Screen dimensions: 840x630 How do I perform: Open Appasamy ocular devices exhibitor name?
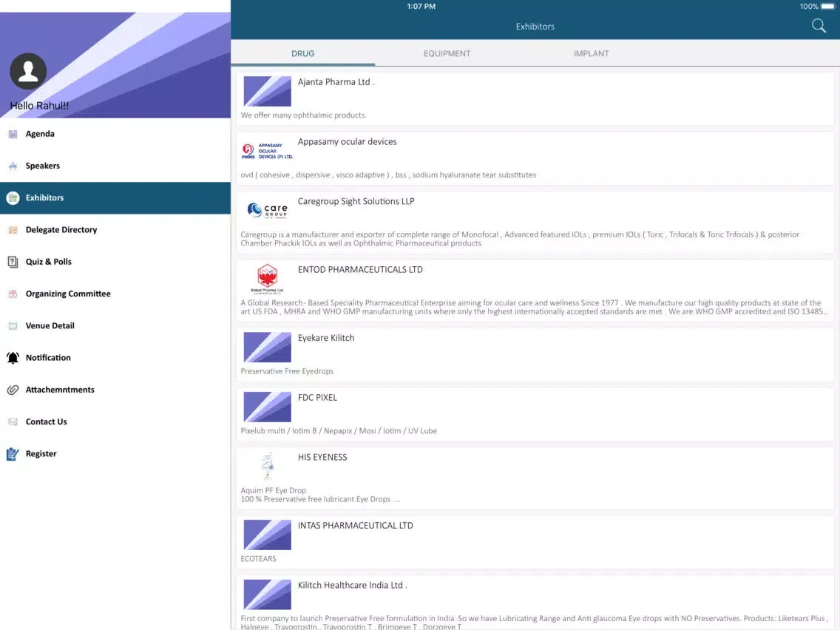pyautogui.click(x=347, y=141)
